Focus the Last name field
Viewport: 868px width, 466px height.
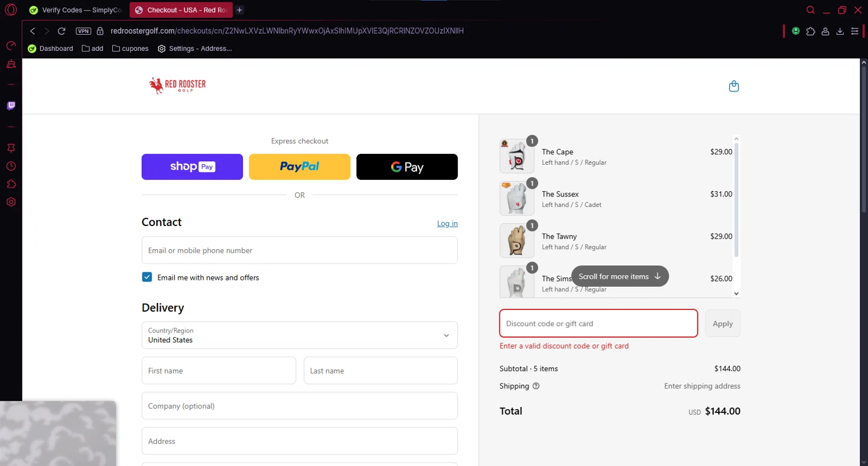381,371
